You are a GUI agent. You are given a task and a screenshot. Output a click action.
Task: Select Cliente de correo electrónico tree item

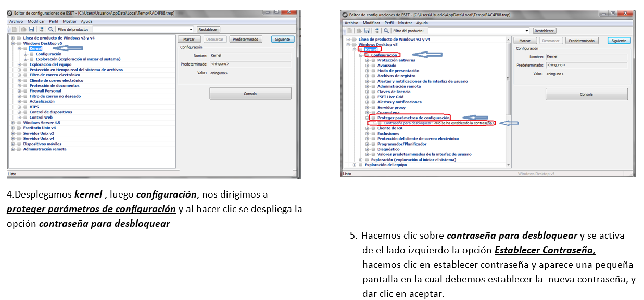coord(56,80)
